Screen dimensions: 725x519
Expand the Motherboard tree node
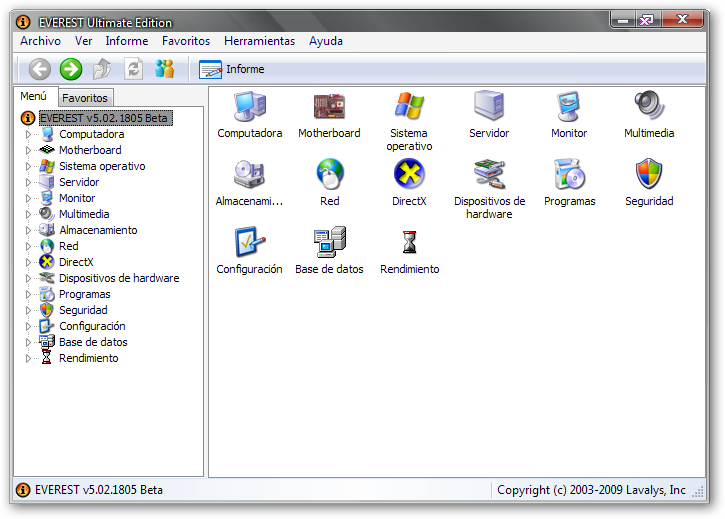(28, 150)
